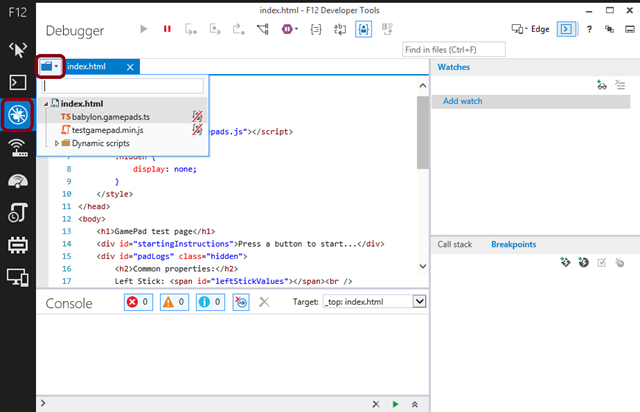Toggle clear on navigate console button
The height and width of the screenshot is (412, 640).
241,302
